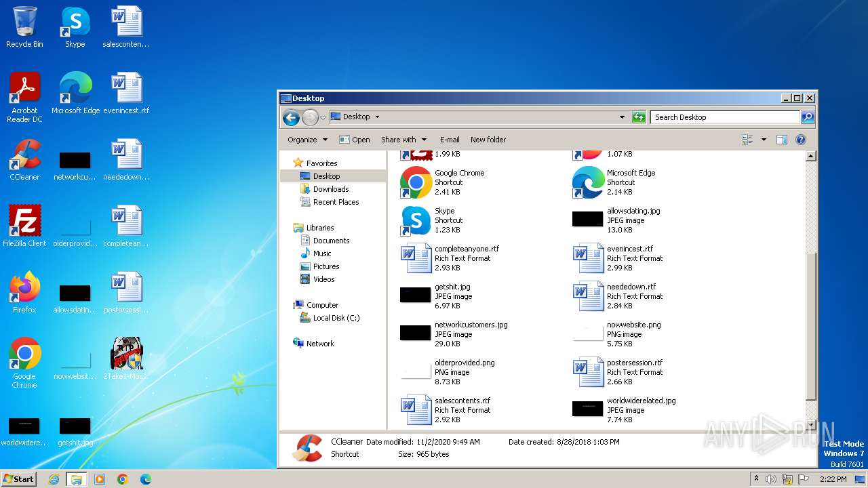Select networkcustomers.jpg in Explorer
Viewport: 868px width, 488px height.
point(453,334)
